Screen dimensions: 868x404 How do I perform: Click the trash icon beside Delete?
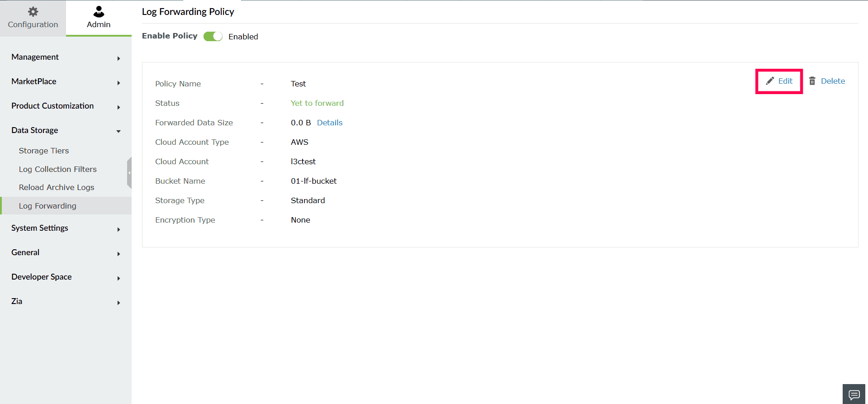coord(812,81)
